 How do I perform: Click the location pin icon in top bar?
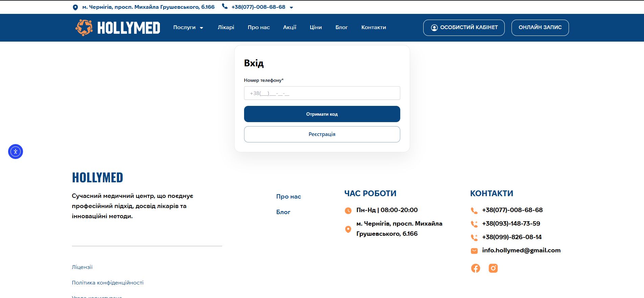pyautogui.click(x=75, y=7)
